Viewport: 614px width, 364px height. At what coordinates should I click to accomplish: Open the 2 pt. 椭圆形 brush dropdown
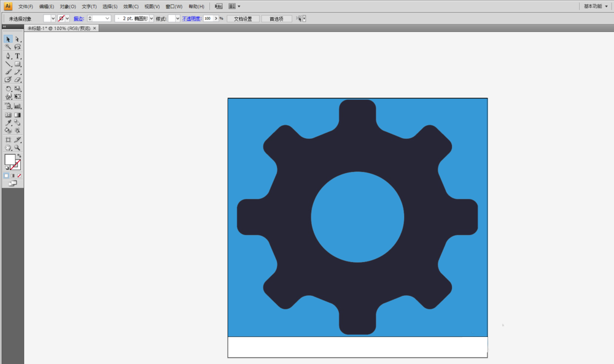click(x=151, y=18)
